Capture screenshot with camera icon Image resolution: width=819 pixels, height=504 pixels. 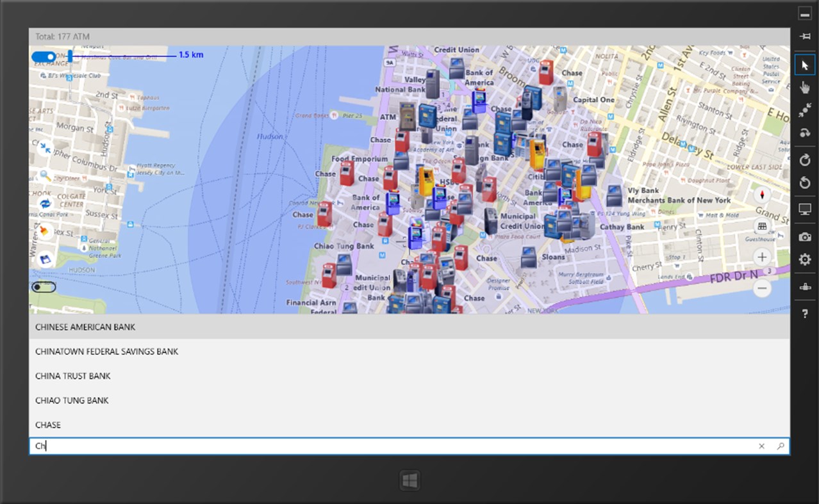click(x=805, y=237)
